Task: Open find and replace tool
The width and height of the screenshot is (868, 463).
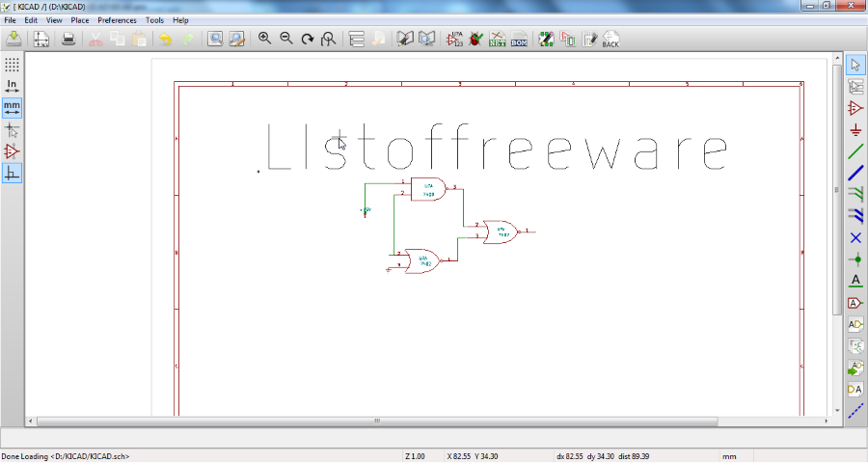Action: click(237, 39)
